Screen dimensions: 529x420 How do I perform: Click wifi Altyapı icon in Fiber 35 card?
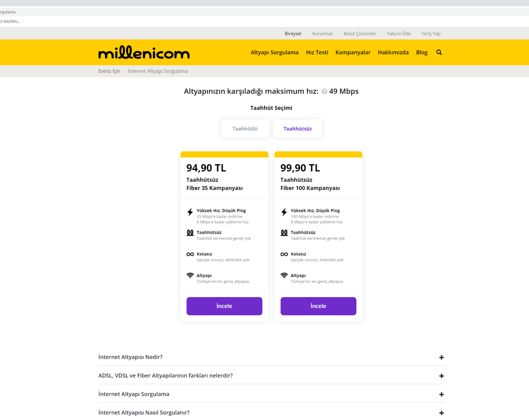190,275
